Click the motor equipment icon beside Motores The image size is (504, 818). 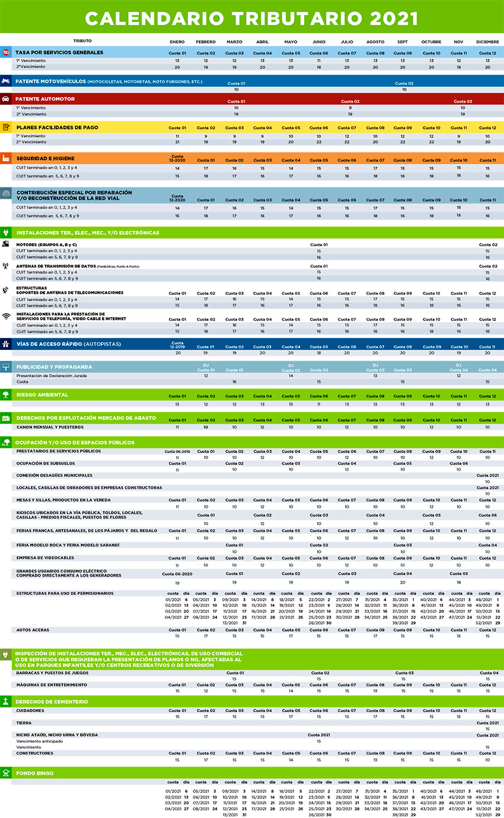tap(5, 244)
